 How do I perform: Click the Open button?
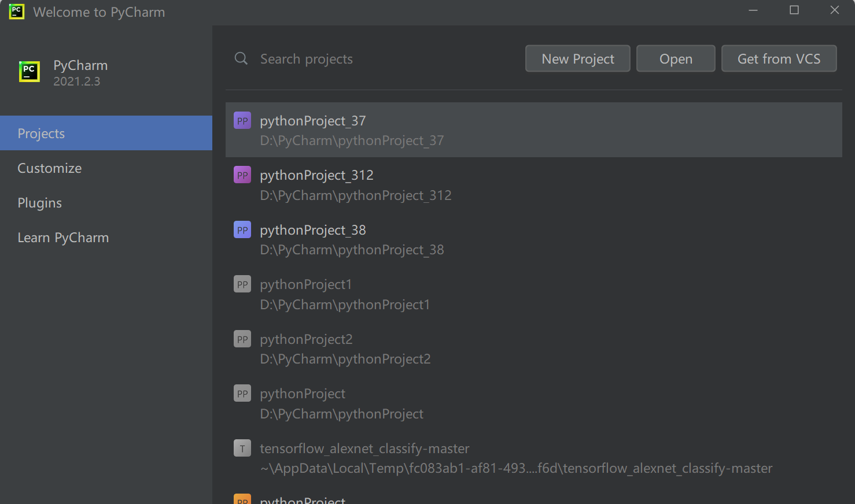(x=676, y=58)
